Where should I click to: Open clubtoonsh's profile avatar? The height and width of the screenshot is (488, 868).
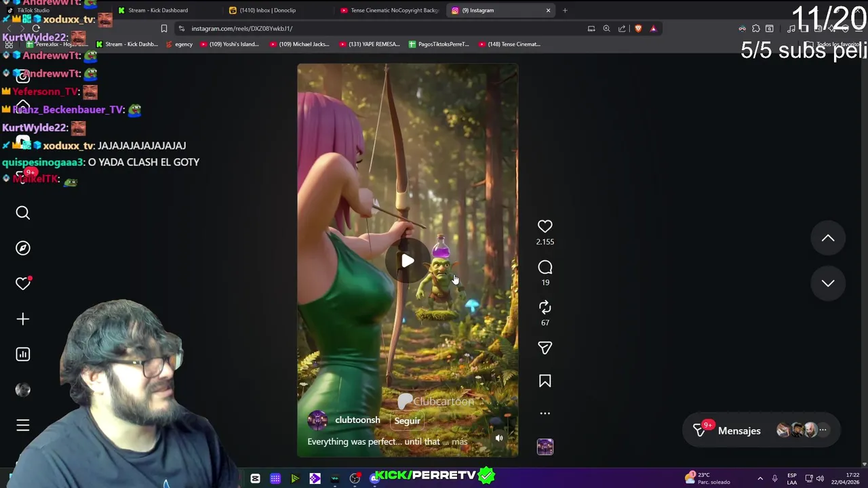[317, 420]
